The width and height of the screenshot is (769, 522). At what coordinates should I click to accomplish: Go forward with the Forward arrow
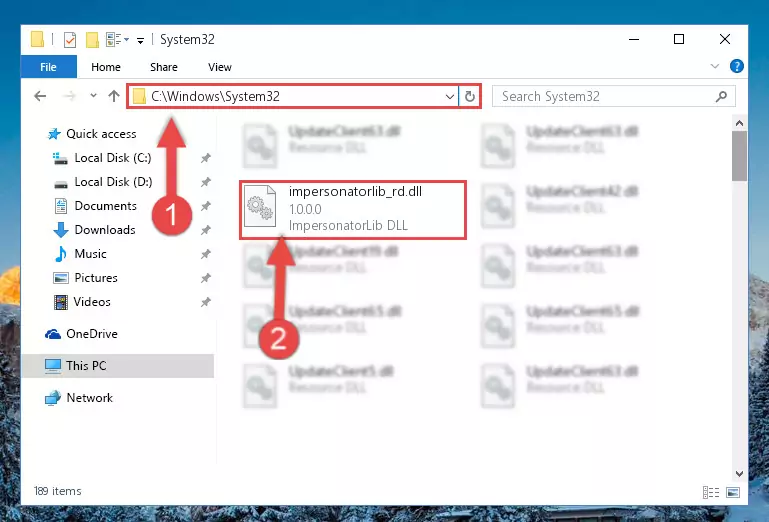pos(69,96)
